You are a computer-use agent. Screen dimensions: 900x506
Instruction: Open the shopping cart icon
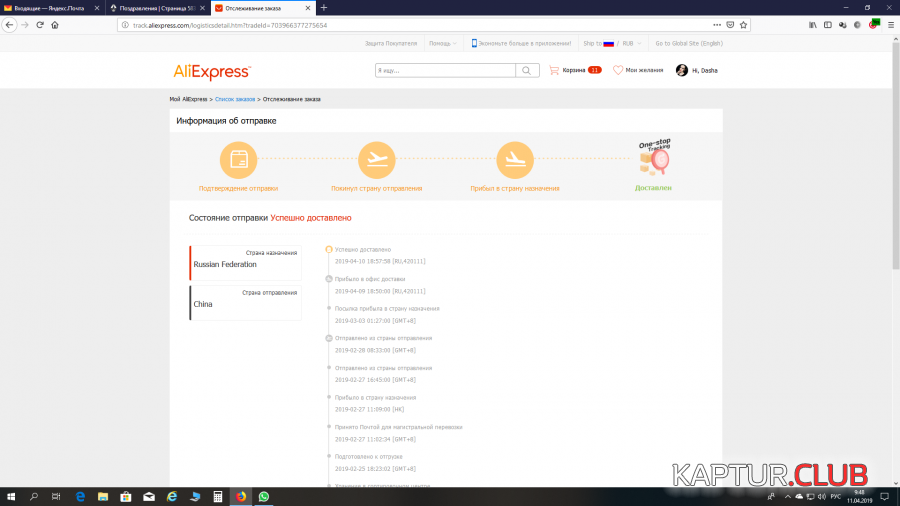(554, 70)
